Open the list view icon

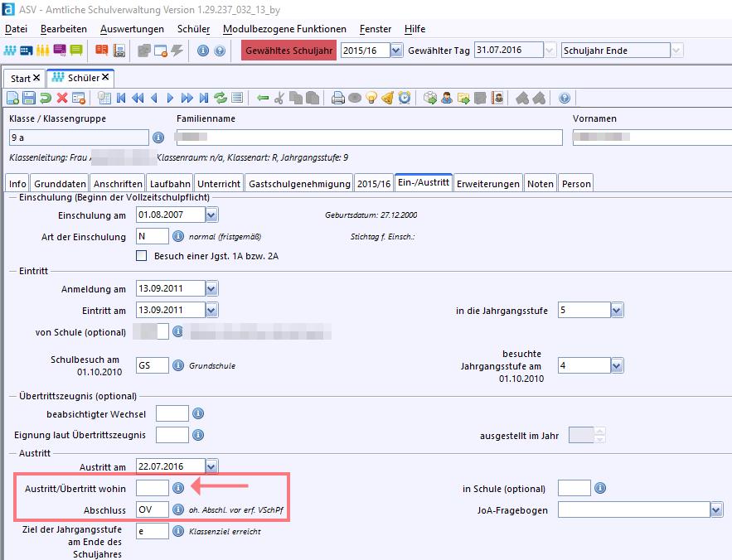(237, 98)
